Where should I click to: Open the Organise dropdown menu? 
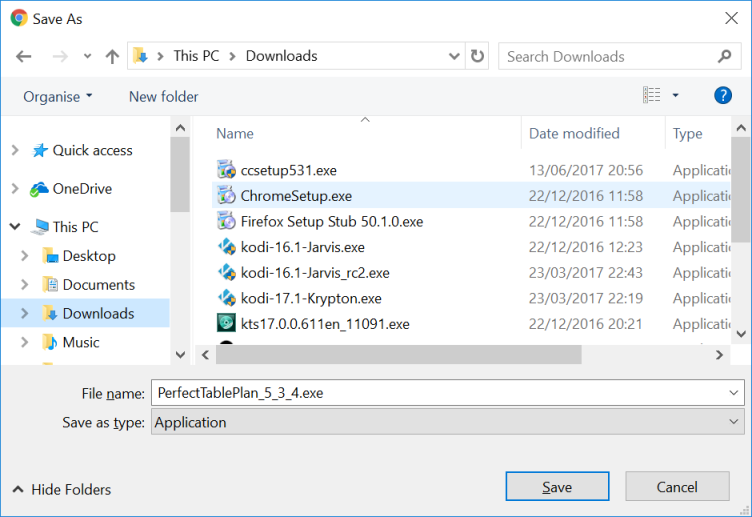[58, 96]
